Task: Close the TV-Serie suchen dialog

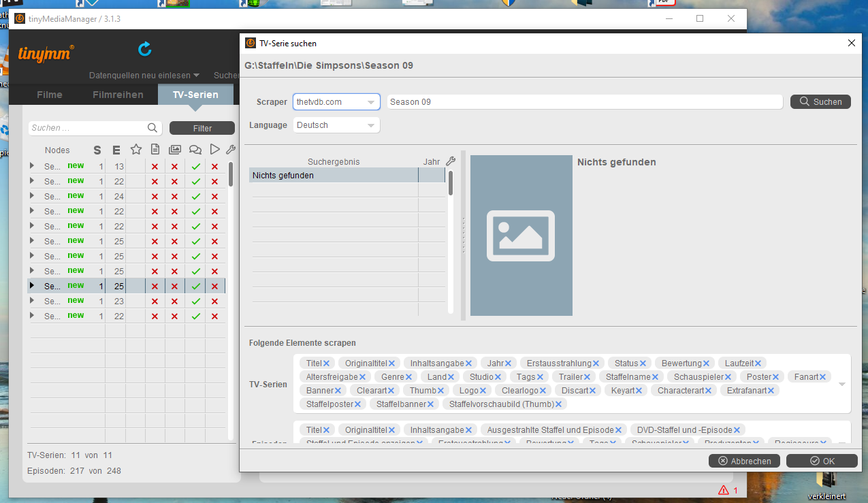Action: (851, 43)
